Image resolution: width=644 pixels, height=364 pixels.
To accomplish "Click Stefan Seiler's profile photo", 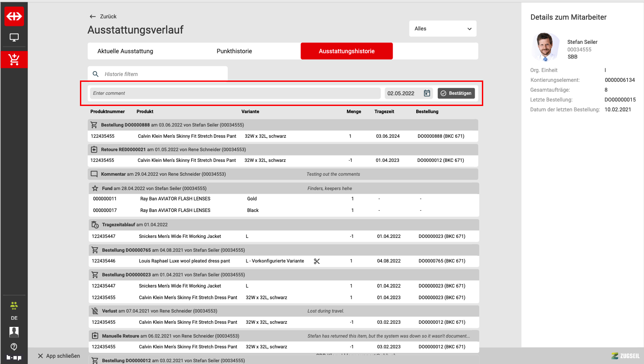I will click(x=545, y=47).
